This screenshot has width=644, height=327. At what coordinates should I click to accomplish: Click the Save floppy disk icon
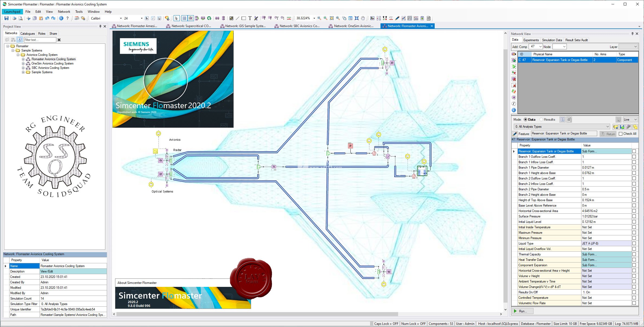pos(6,18)
